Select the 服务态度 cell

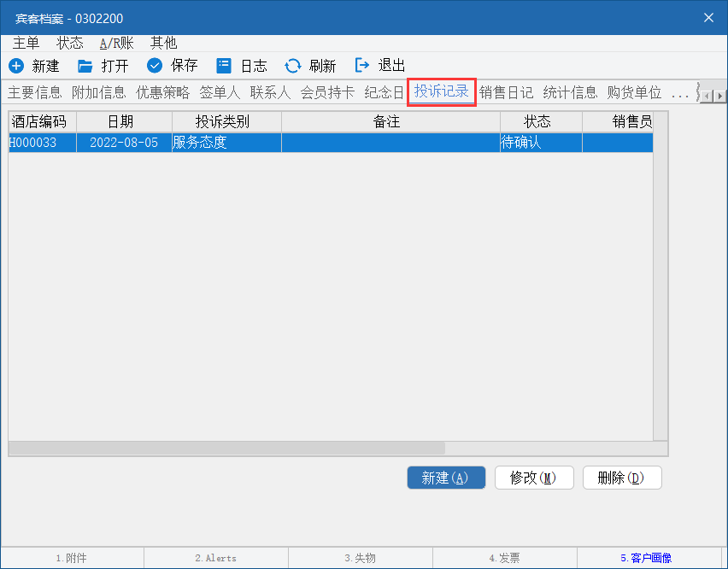coord(227,143)
